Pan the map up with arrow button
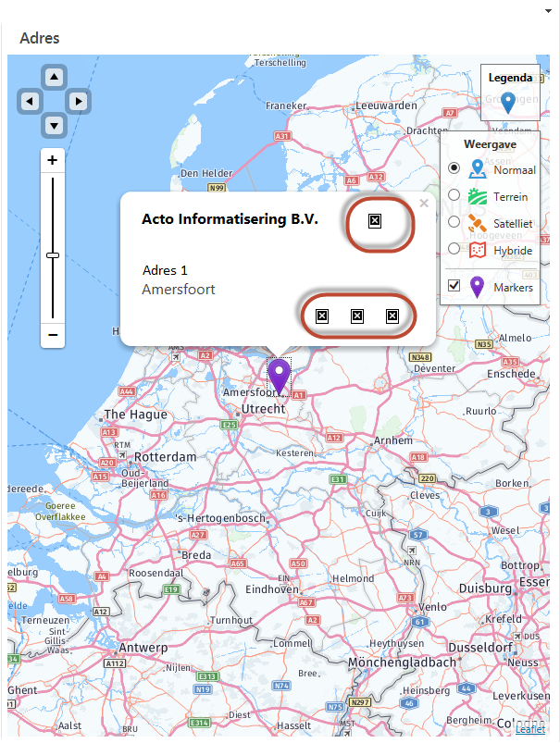Screen dimensions: 560x743 (x=54, y=77)
